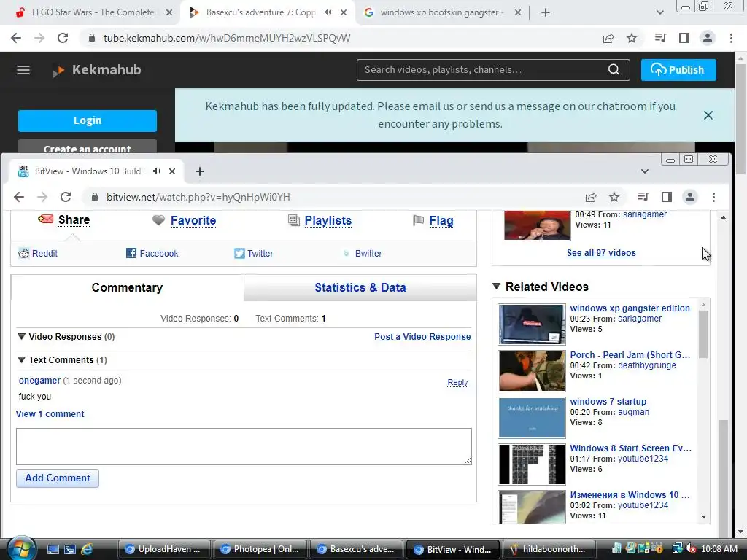Switch to Statistics & Data tab
747x560 pixels.
coord(360,287)
